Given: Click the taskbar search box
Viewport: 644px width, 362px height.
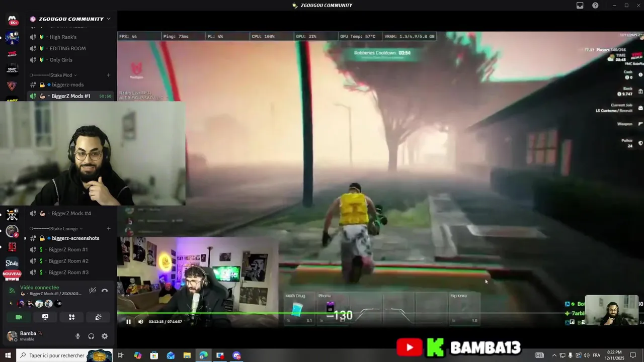Looking at the screenshot, I should point(64,355).
